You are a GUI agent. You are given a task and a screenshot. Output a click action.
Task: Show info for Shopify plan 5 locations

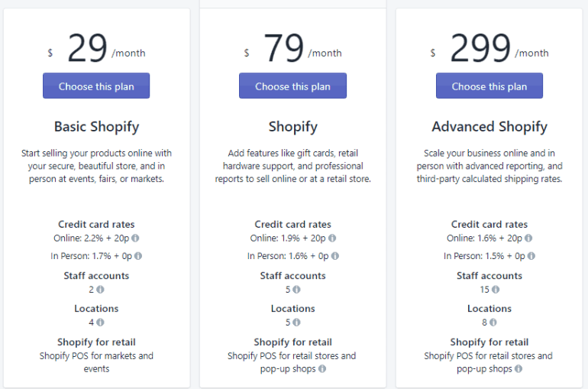296,323
